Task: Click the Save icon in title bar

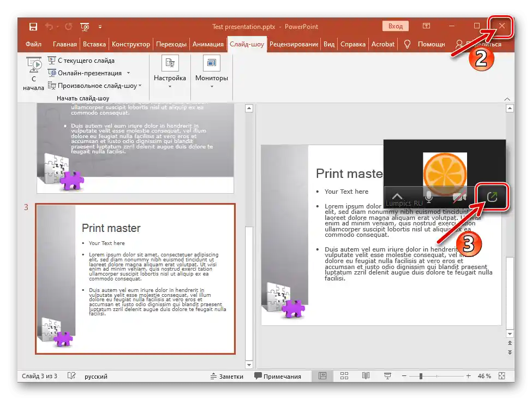Action: (x=33, y=26)
